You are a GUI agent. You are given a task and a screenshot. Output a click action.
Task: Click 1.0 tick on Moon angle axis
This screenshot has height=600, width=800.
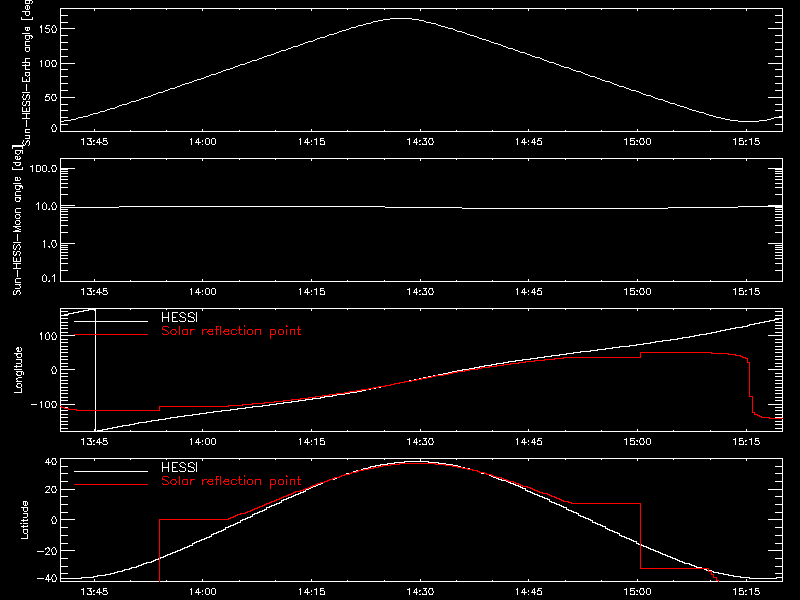49,244
